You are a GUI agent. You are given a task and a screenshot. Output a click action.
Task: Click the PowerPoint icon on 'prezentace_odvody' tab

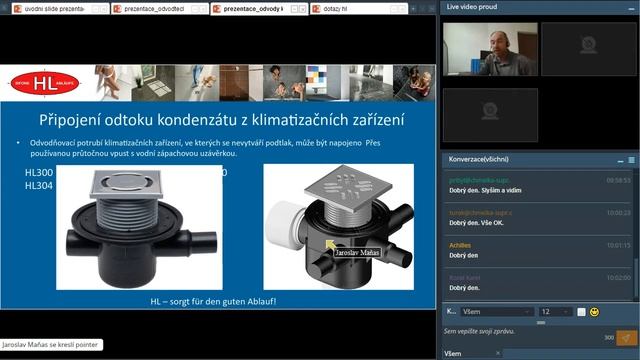pyautogui.click(x=217, y=9)
